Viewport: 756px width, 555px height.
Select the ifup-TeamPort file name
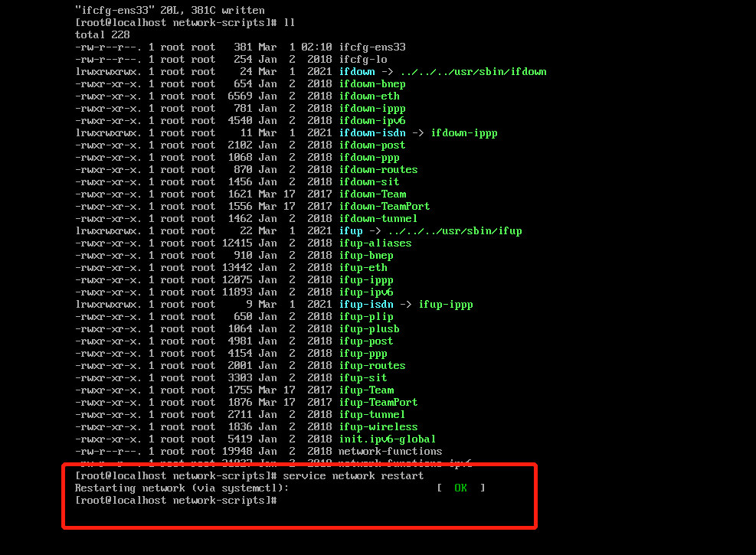click(378, 402)
